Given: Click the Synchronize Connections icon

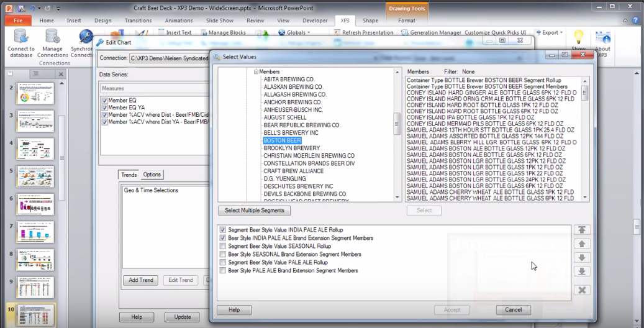Looking at the screenshot, I should pyautogui.click(x=86, y=36).
